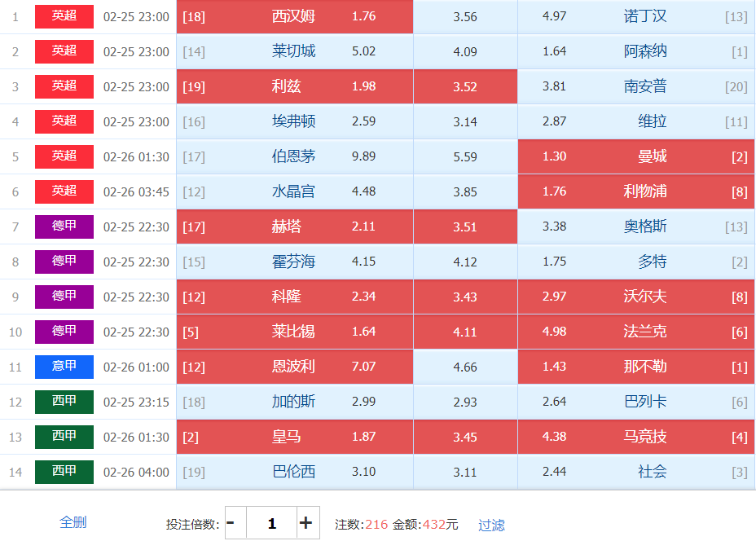This screenshot has width=756, height=541.
Task: Toggle the 3.45 draw for 皇马 vs 马竞技
Action: (465, 437)
